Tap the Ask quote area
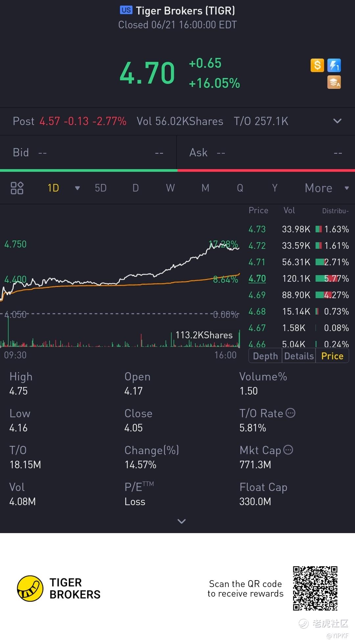 266,152
